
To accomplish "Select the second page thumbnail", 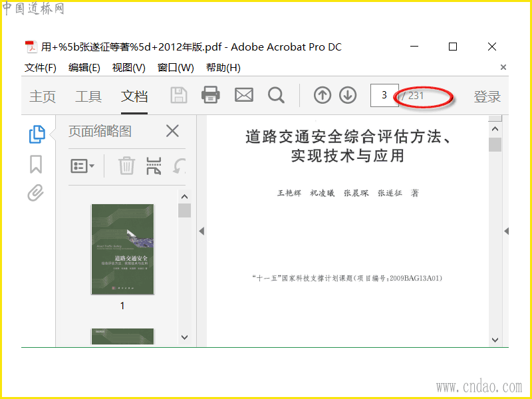I will [122, 336].
